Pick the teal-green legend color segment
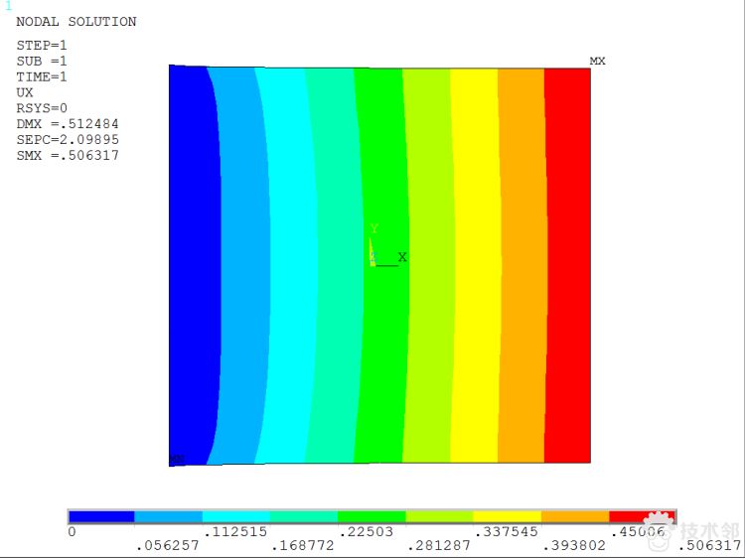 tap(304, 516)
